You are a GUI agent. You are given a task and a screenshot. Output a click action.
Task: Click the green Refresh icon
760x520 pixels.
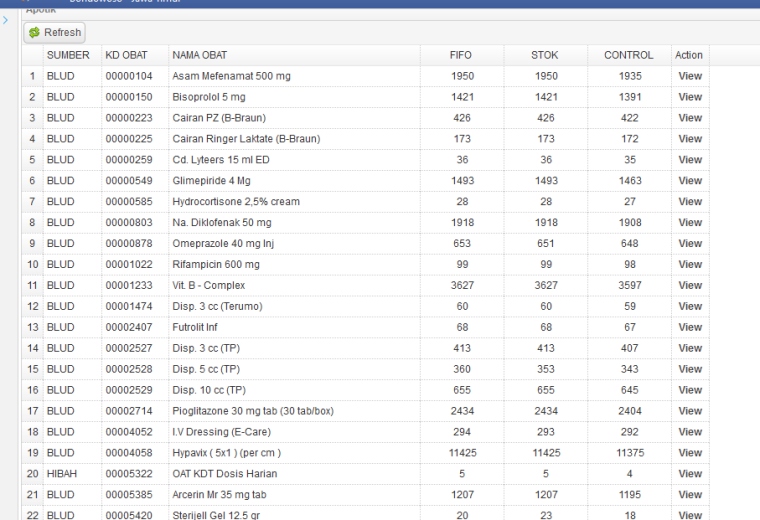coord(34,32)
